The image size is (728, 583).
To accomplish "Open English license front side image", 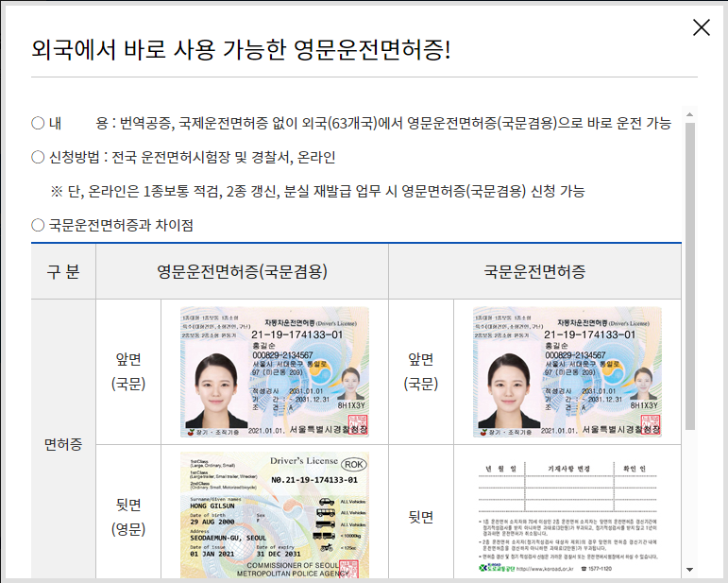I will click(x=275, y=371).
